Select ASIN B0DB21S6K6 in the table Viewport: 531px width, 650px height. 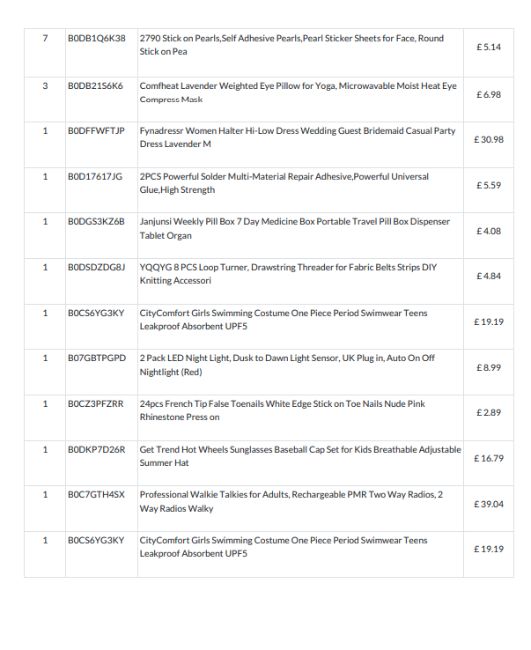[x=95, y=86]
